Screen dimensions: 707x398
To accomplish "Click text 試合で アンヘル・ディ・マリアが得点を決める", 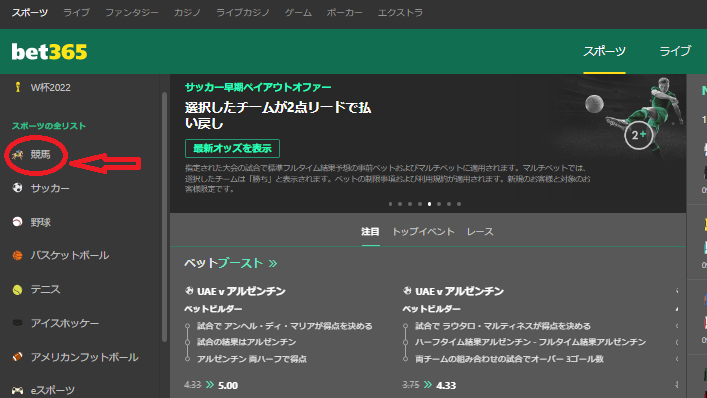I will coord(285,326).
